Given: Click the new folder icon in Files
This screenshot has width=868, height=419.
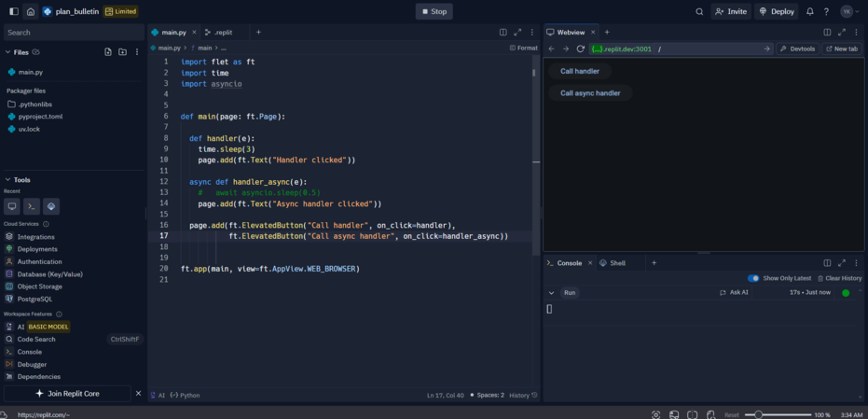Looking at the screenshot, I should point(122,52).
